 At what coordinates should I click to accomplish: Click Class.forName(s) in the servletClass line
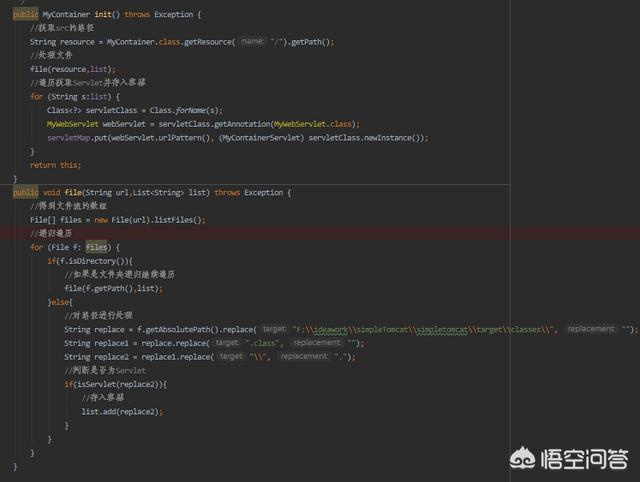coord(184,111)
